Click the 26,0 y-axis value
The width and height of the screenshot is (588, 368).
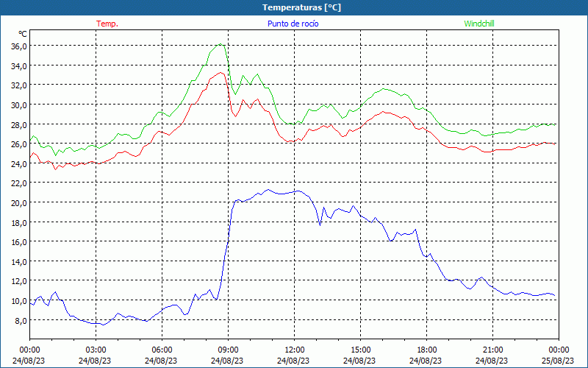pyautogui.click(x=19, y=144)
